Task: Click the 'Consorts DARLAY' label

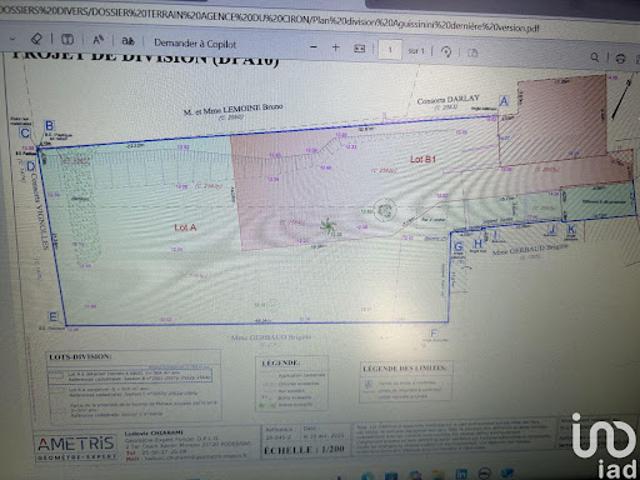Action: click(448, 100)
